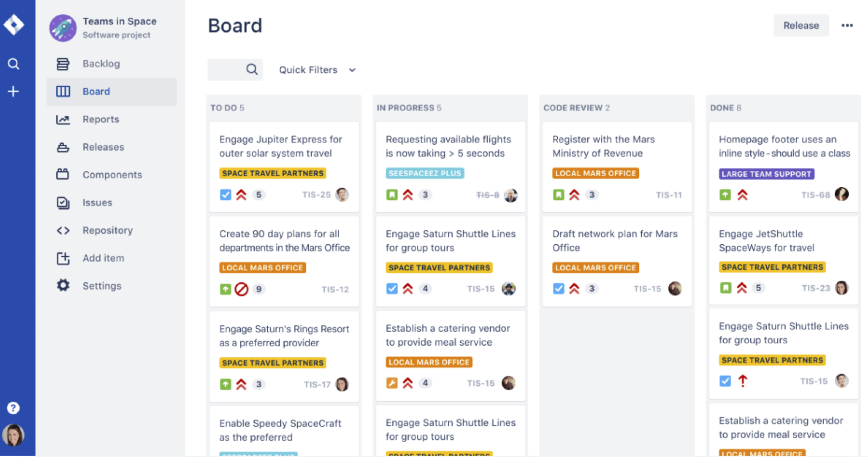Viewport: 868px width, 457px height.
Task: Click the green story icon on TIS-23
Action: [726, 288]
